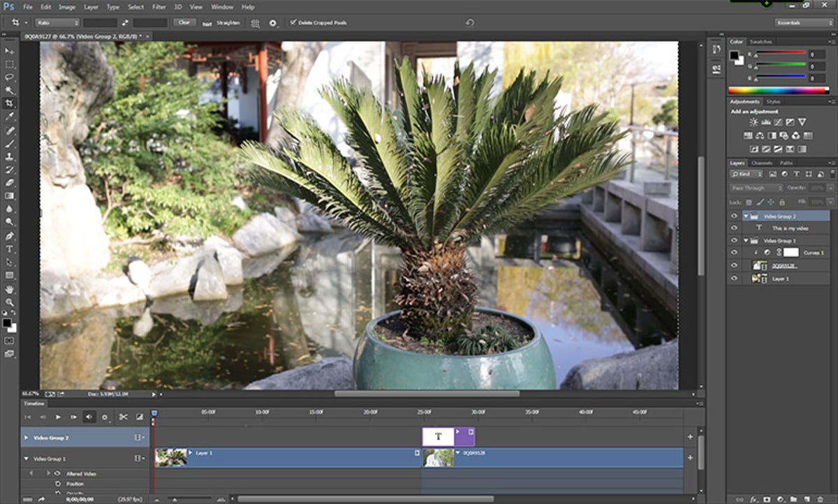The image size is (838, 504).
Task: Select the Lasso tool
Action: [x=10, y=77]
